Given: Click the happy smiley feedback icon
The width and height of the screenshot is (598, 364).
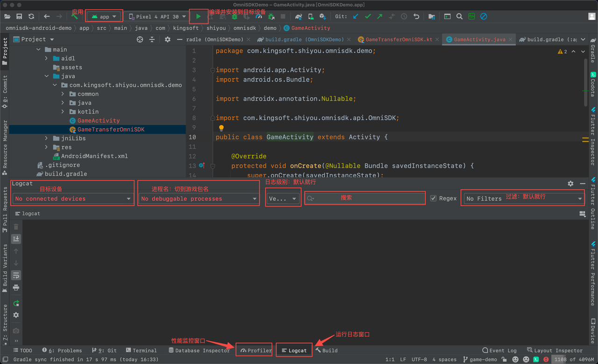Looking at the screenshot, I should pyautogui.click(x=515, y=359).
